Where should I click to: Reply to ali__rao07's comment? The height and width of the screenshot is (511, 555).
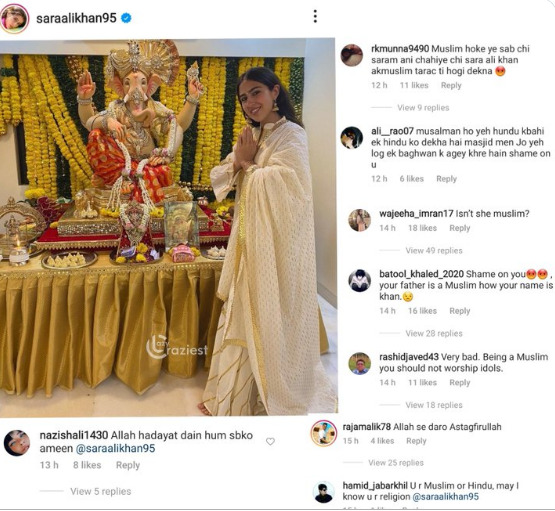[446, 179]
